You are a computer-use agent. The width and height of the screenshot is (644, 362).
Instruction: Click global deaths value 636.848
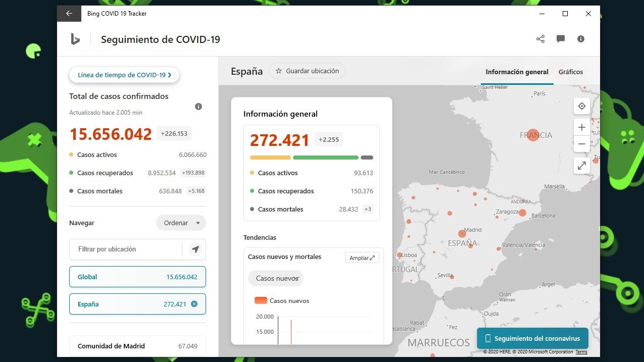pyautogui.click(x=170, y=191)
